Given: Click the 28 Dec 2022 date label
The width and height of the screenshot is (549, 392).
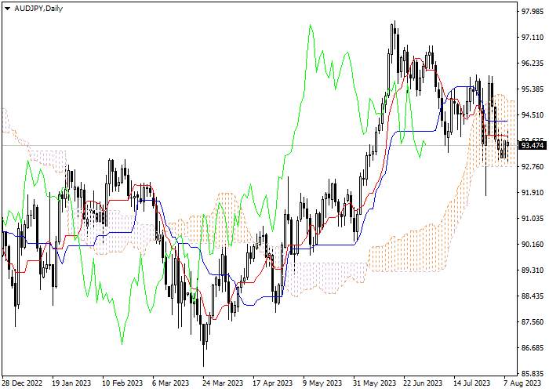Looking at the screenshot, I should click(x=22, y=383).
